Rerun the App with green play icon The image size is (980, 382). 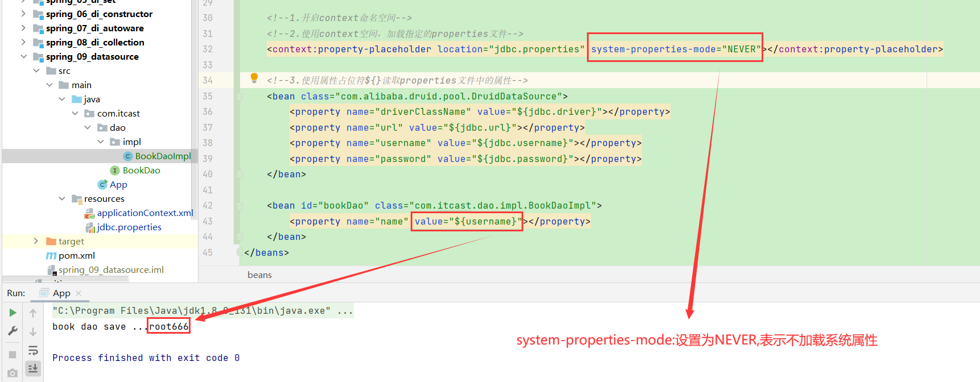[13, 313]
